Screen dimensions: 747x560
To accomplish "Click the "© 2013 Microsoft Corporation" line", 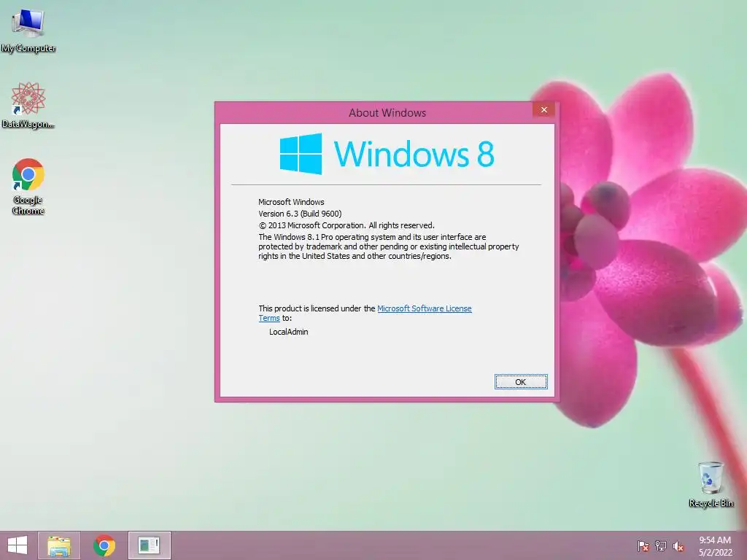I will [x=347, y=225].
